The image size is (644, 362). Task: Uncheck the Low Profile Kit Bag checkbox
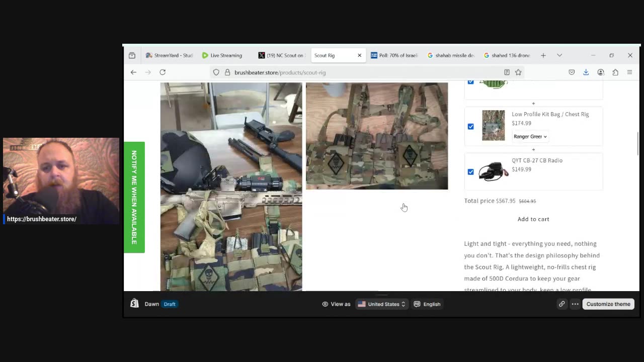tap(471, 127)
